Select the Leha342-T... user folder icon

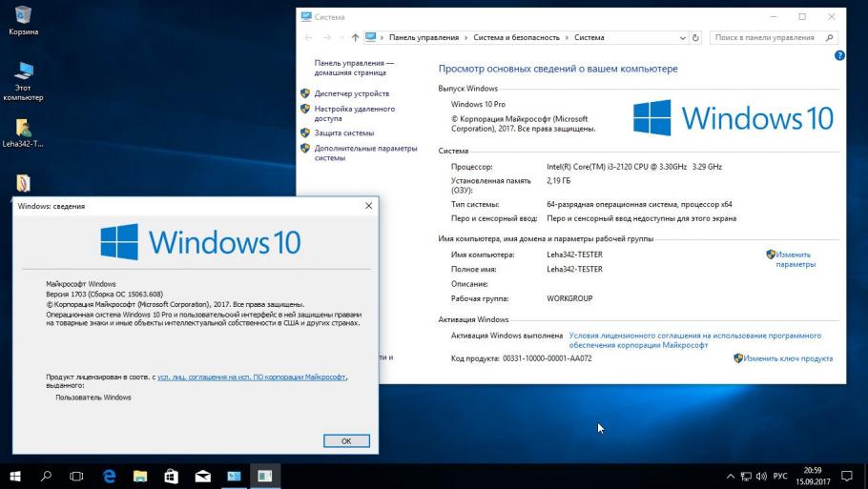(x=23, y=132)
